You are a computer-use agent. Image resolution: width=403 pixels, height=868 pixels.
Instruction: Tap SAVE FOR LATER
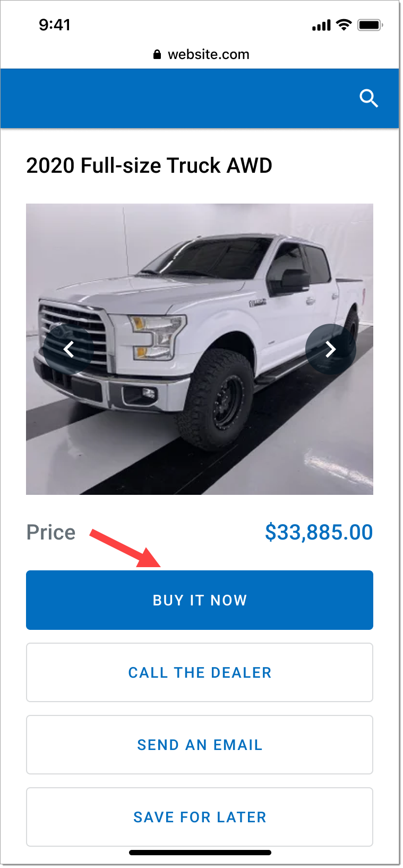pyautogui.click(x=200, y=817)
